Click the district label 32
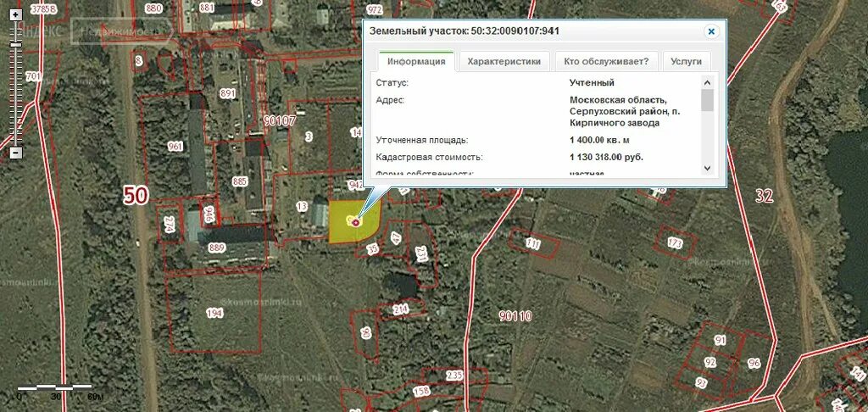 pos(764,195)
